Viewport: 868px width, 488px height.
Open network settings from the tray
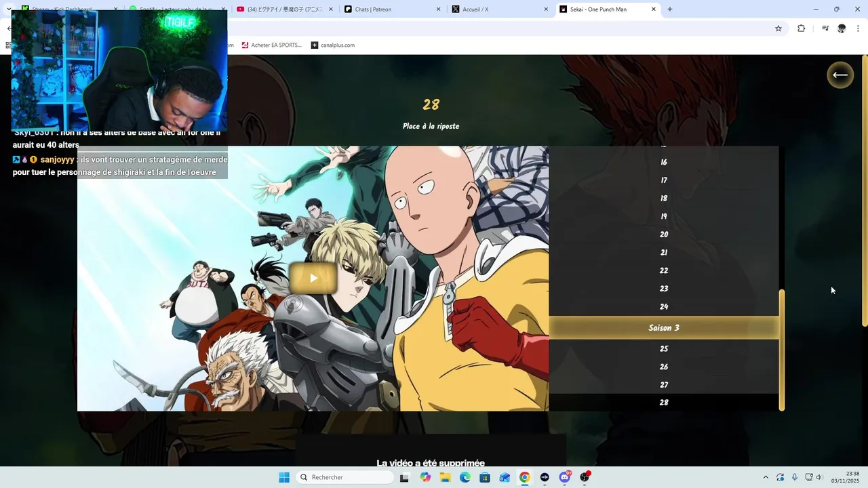coord(809,477)
